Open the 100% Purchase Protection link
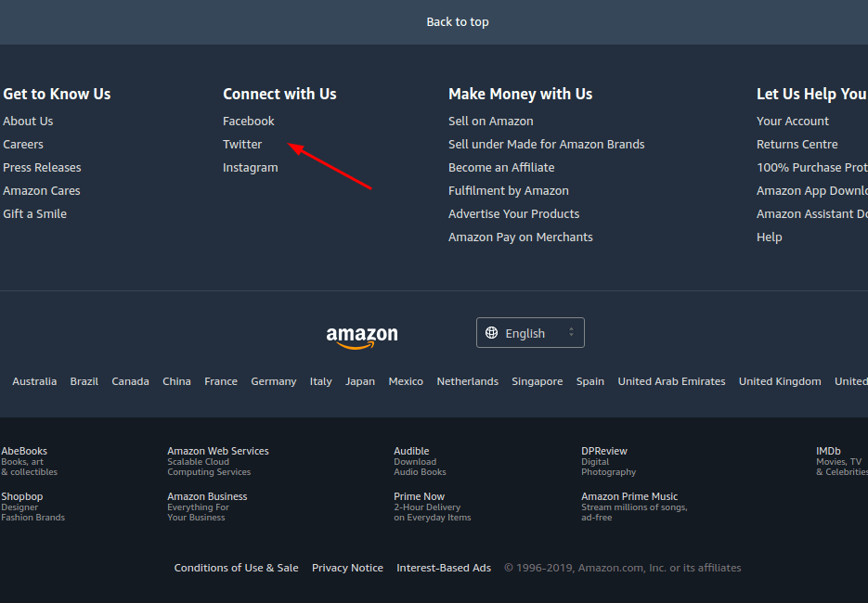This screenshot has width=868, height=603. coord(812,168)
